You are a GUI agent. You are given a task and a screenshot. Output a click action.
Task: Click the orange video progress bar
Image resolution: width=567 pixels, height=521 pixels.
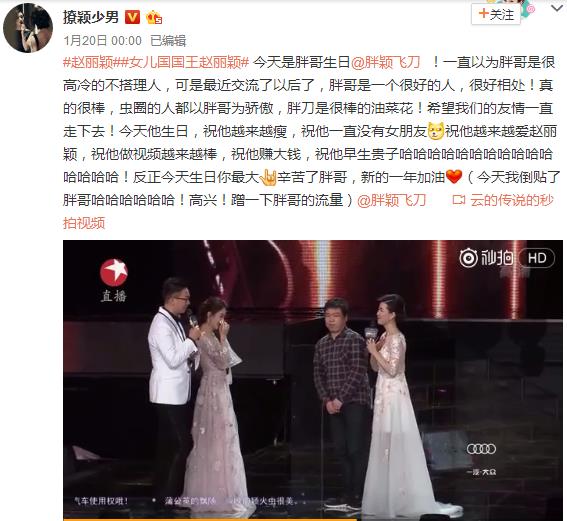tap(210, 519)
